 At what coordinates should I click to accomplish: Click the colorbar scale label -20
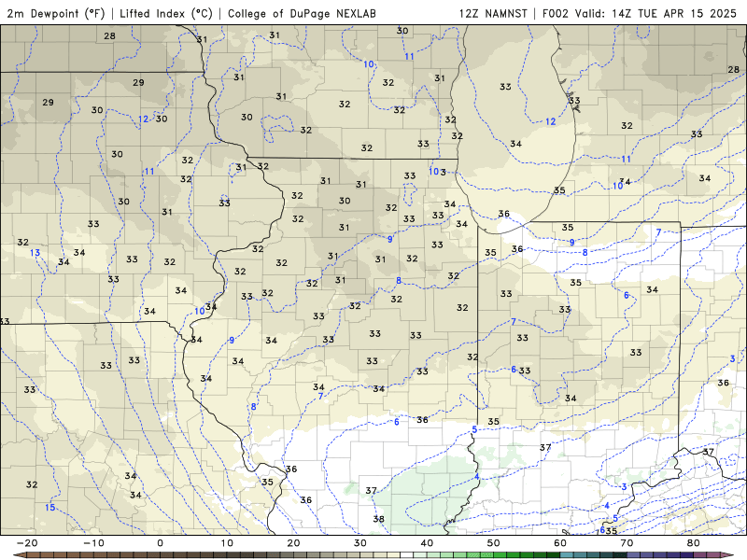27,543
